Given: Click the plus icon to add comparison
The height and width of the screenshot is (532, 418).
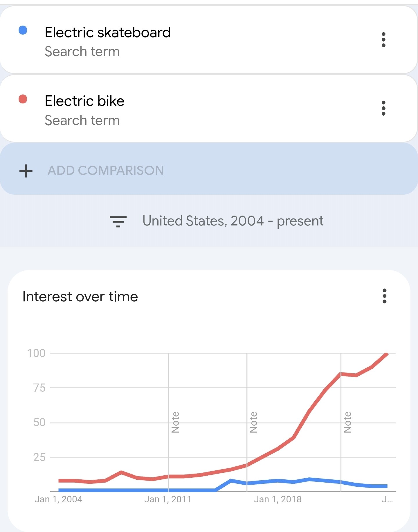Looking at the screenshot, I should pos(26,171).
